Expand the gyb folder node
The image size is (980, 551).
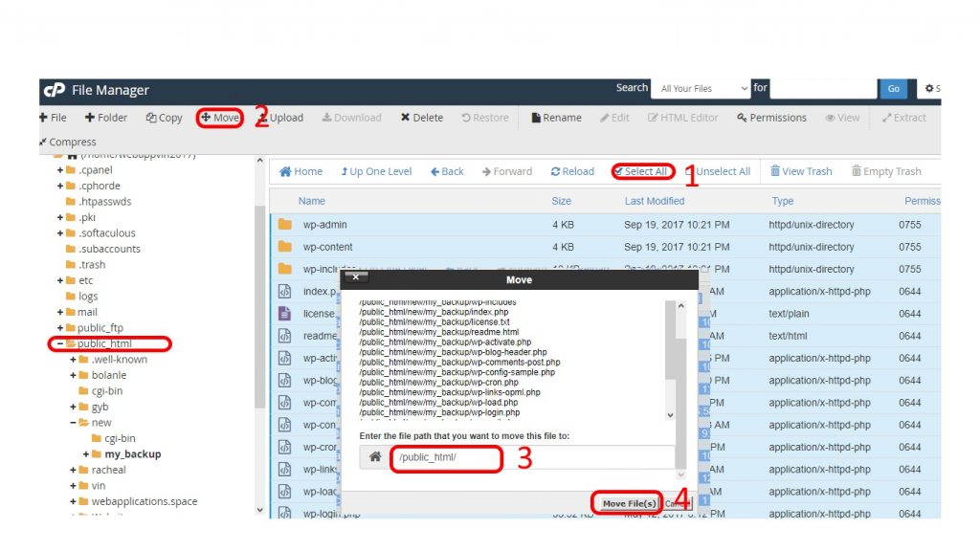tap(73, 407)
